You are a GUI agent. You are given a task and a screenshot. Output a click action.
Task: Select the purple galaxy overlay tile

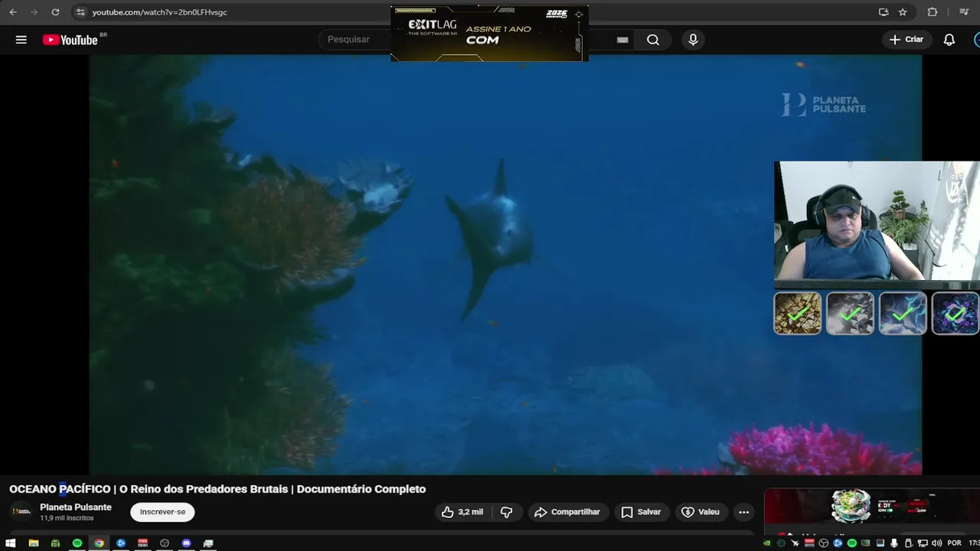pos(955,313)
